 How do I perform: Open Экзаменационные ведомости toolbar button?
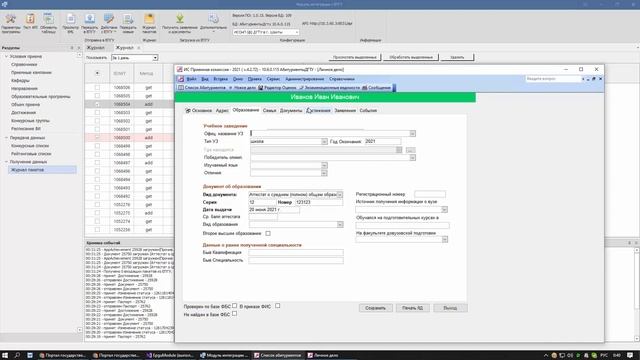click(x=329, y=88)
